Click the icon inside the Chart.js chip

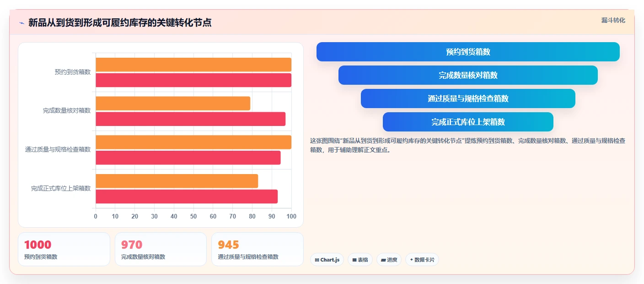click(317, 260)
